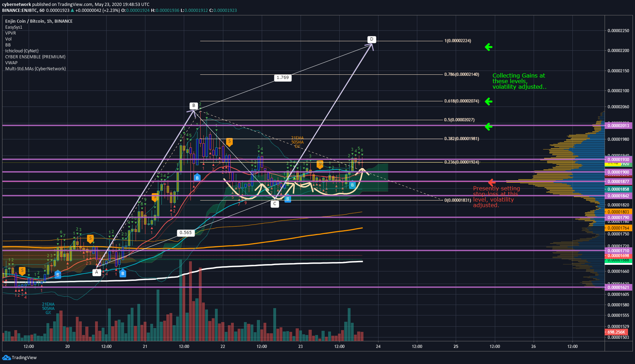Click the green arrow beside the 1.0 level
Screen dimensions: 635x364
(489, 47)
